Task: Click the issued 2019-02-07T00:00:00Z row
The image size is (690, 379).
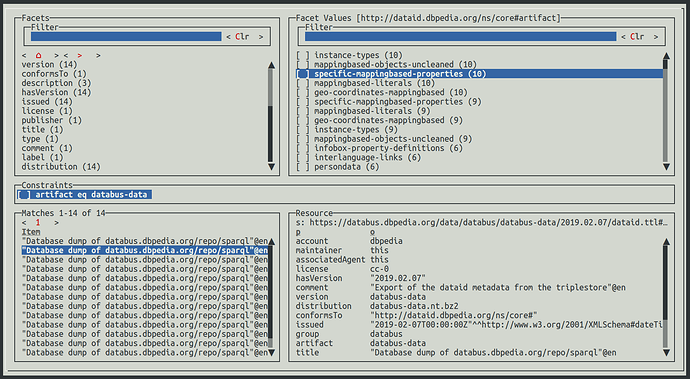Action: (x=479, y=324)
